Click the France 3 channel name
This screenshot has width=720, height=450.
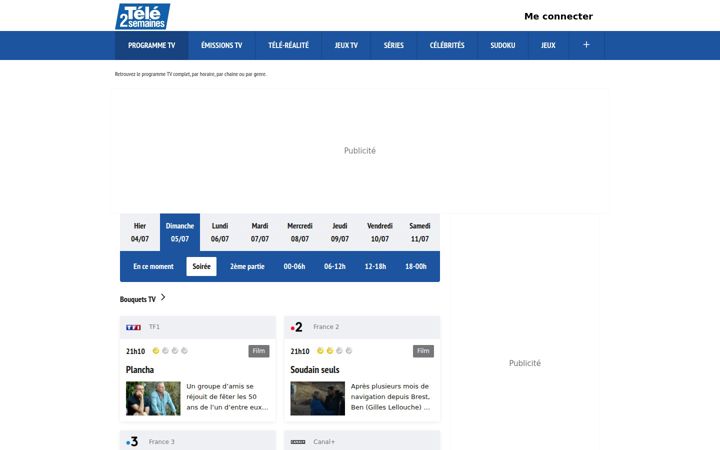[x=162, y=442]
